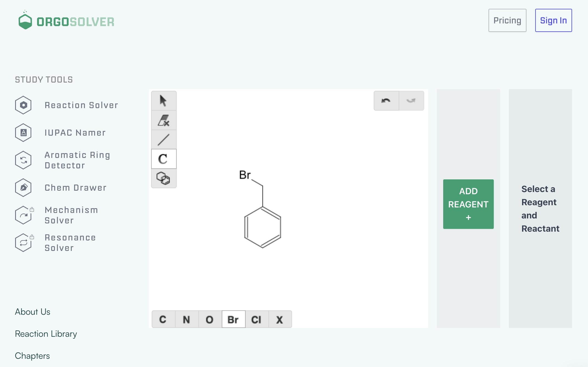Open the ring template tool

[x=163, y=178]
